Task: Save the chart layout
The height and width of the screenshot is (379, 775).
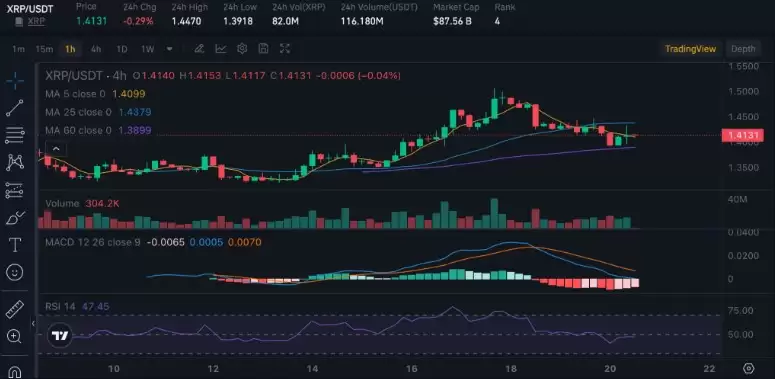Action: [263, 48]
